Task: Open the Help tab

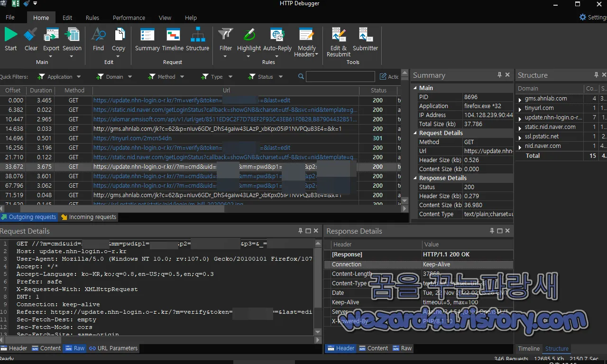Action: coord(191,18)
